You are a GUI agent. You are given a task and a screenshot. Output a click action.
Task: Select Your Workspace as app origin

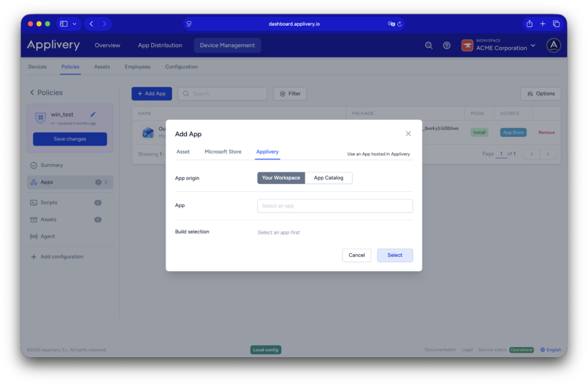tap(281, 178)
